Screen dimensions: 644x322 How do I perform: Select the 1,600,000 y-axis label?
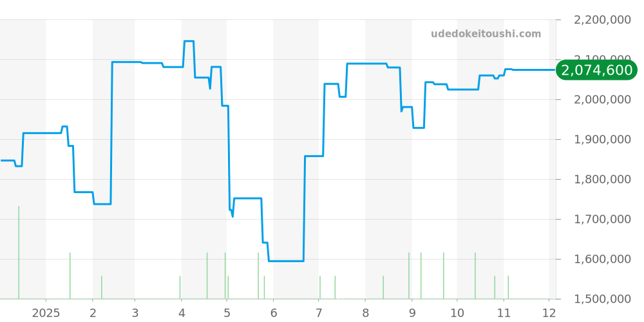coord(601,260)
